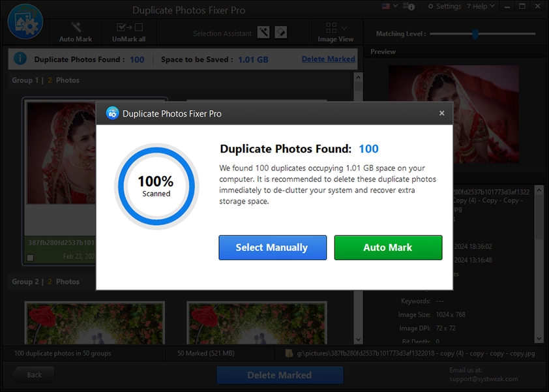Click the folder icon in the status bar
The height and width of the screenshot is (392, 549).
tap(289, 353)
